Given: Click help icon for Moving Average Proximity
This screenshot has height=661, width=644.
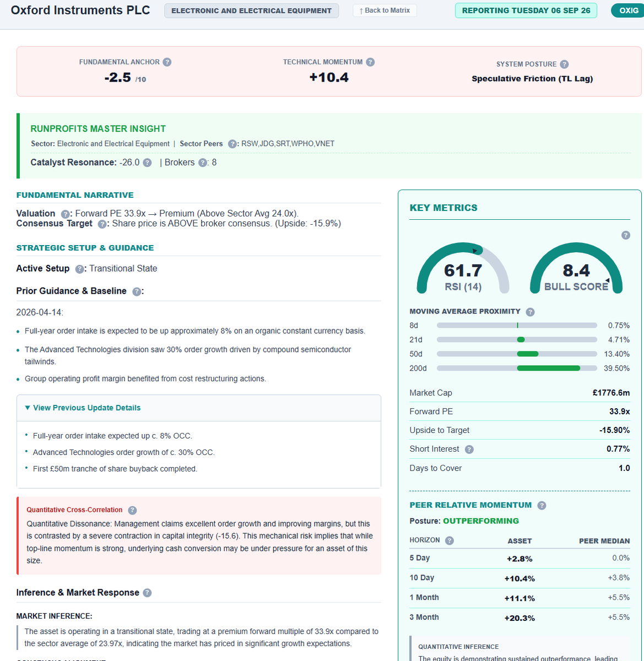Looking at the screenshot, I should 530,312.
